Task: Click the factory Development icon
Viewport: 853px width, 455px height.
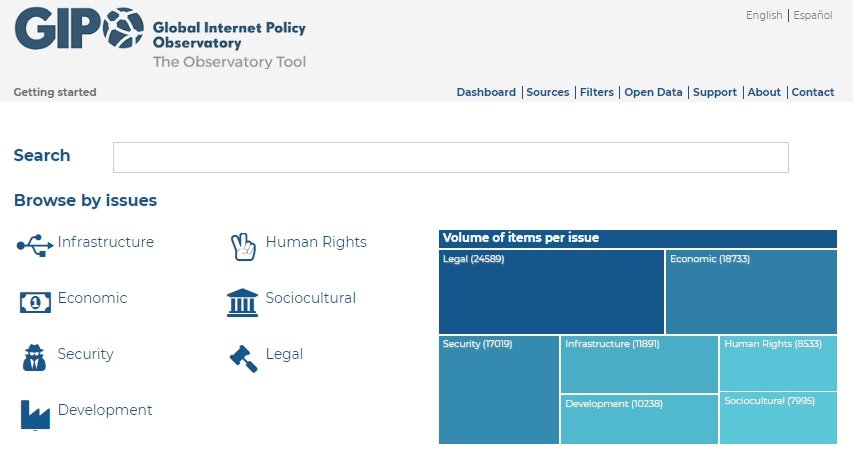Action: click(35, 415)
